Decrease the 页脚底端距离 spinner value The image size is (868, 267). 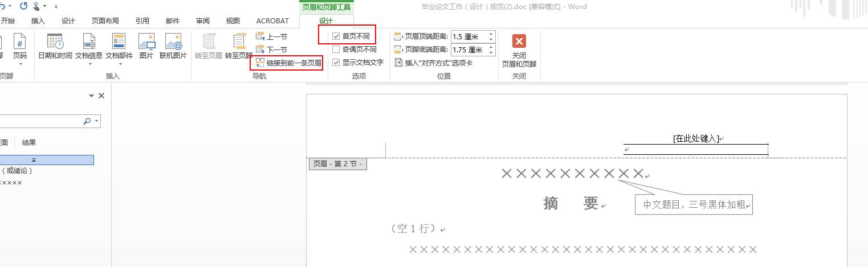[x=491, y=53]
